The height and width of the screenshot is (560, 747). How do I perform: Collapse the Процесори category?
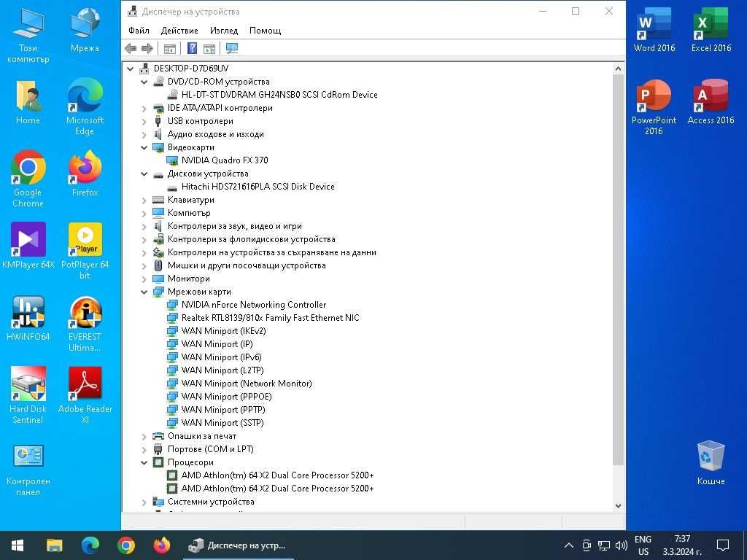coord(144,462)
